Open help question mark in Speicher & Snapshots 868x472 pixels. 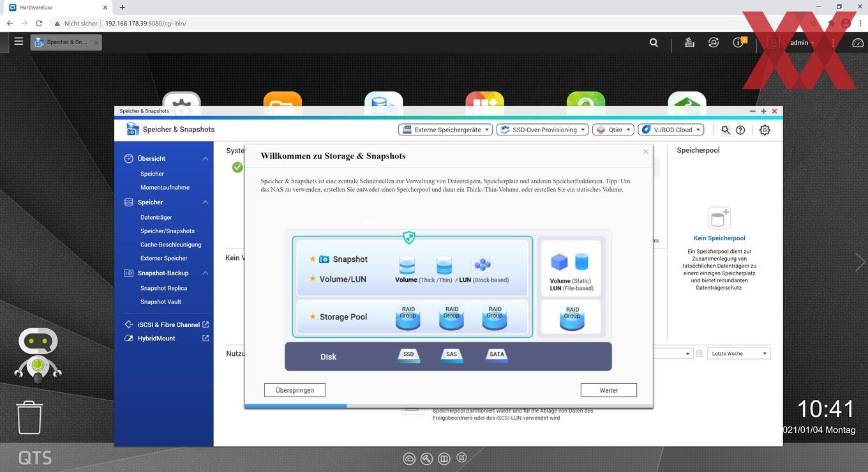coord(740,130)
